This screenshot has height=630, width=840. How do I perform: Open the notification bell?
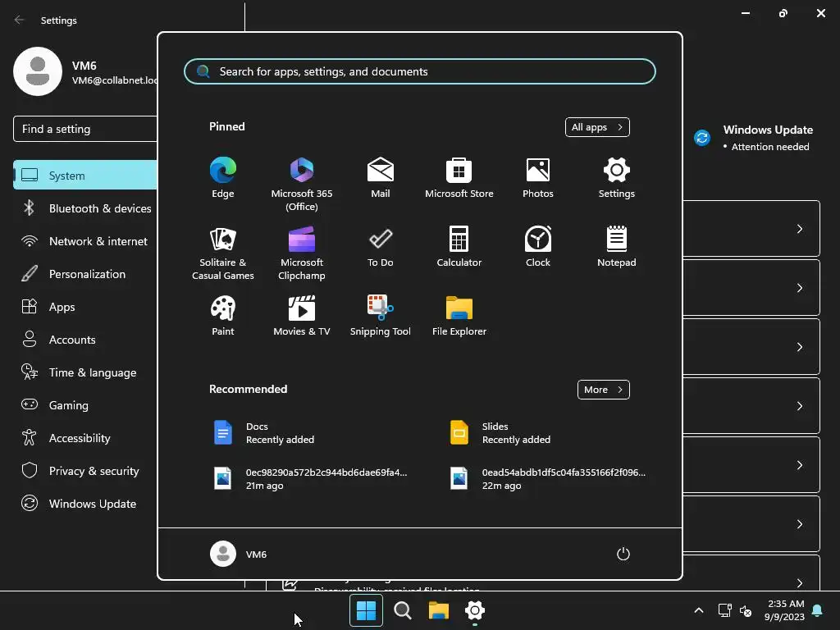[818, 610]
